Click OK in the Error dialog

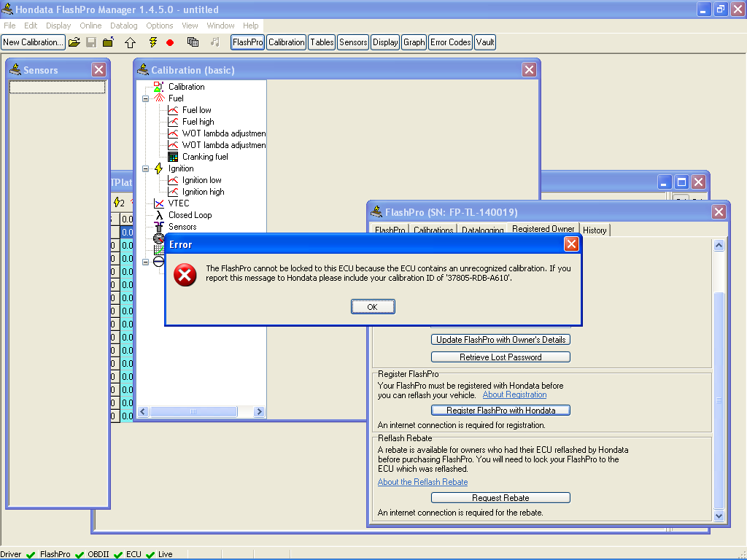[x=372, y=307]
